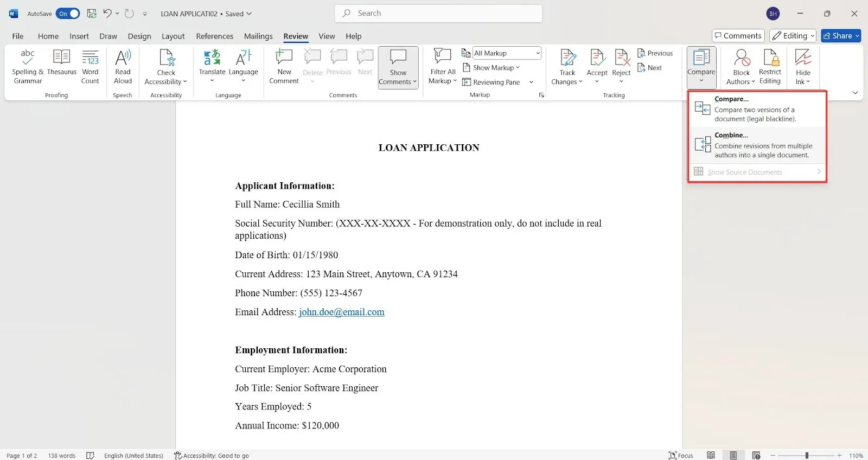Toggle the AutoSave switch
Viewport: 868px width, 460px height.
tap(68, 14)
